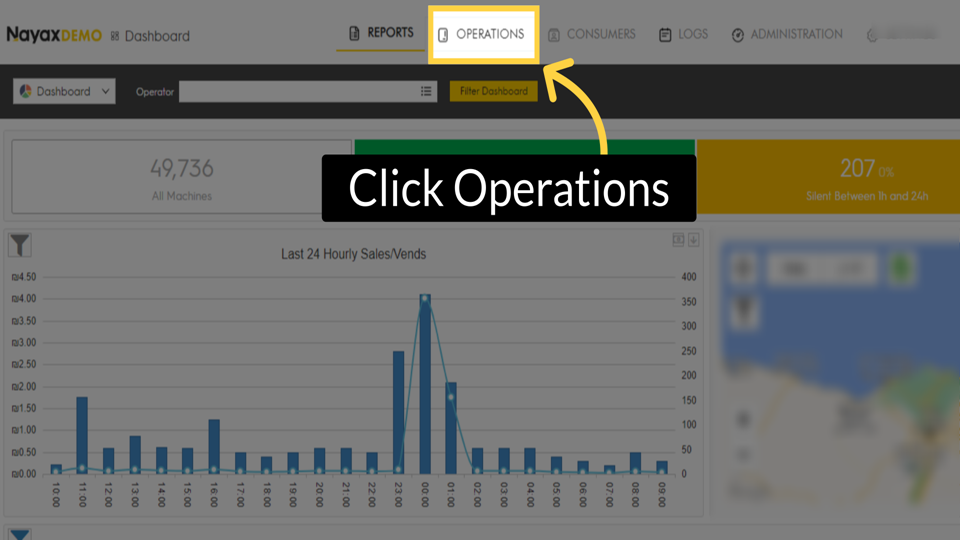The width and height of the screenshot is (960, 540).
Task: Click the 23:00 bar in sales chart
Action: click(x=398, y=412)
